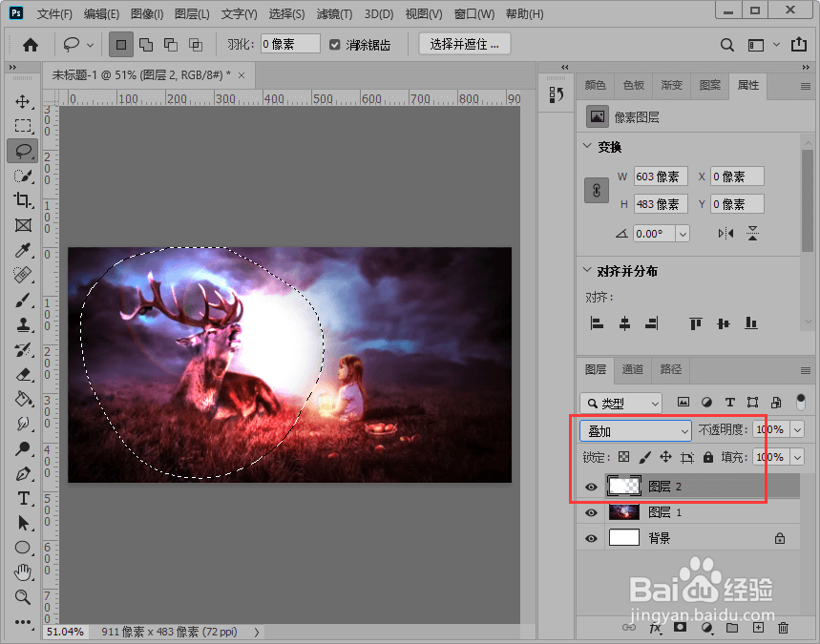Viewport: 820px width, 644px height.
Task: Click the 选择并遮住 button
Action: tap(464, 44)
